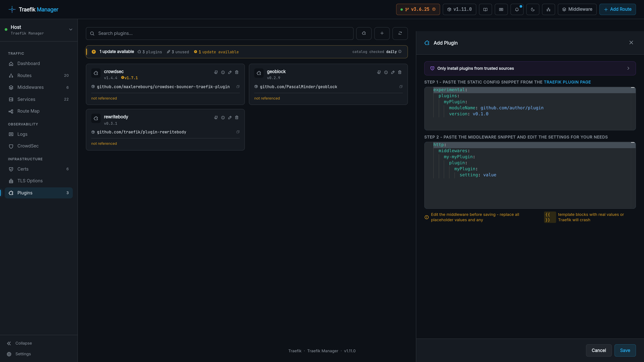Screen dimensions: 644x362
Task: Click geoblock's not referenced label
Action: tap(267, 99)
